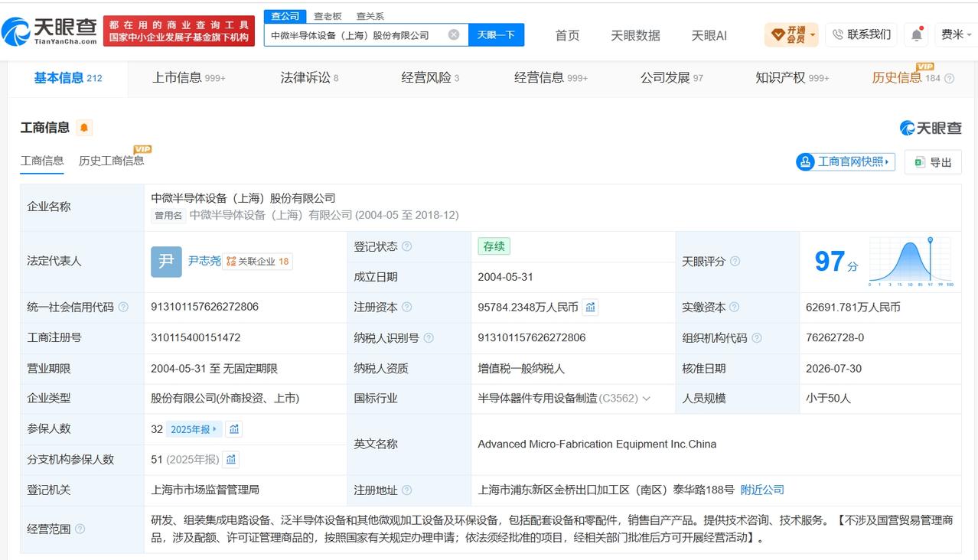
Task: Click the establishment date 2004-05-31
Action: click(x=505, y=277)
